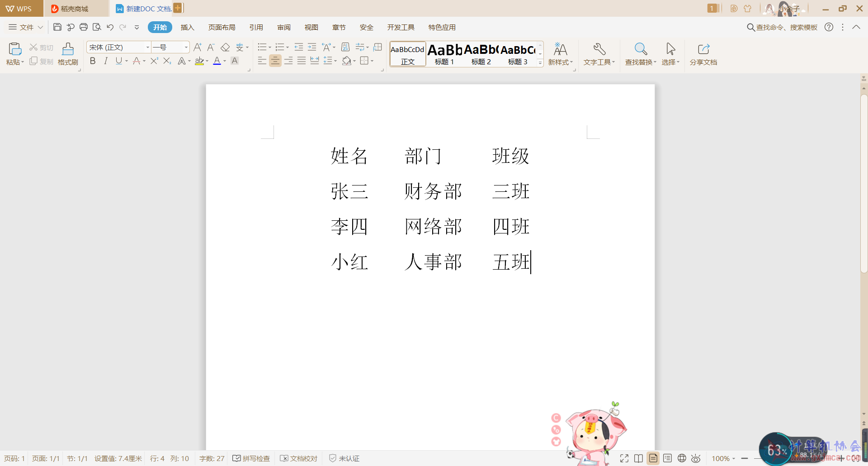Screen dimensions: 868x466
Task: Decrease paragraph indent
Action: click(x=299, y=47)
